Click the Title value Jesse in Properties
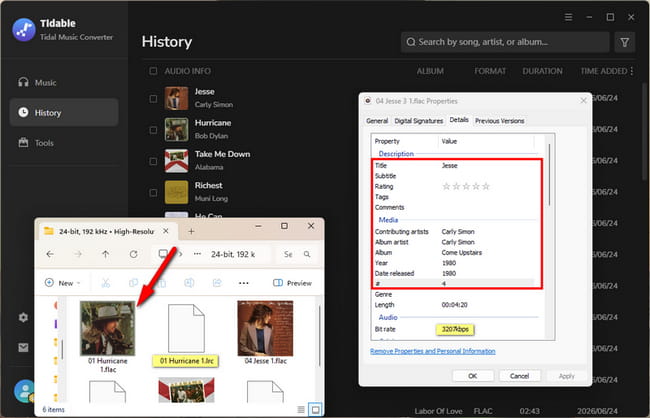The width and height of the screenshot is (650, 418). pyautogui.click(x=449, y=165)
